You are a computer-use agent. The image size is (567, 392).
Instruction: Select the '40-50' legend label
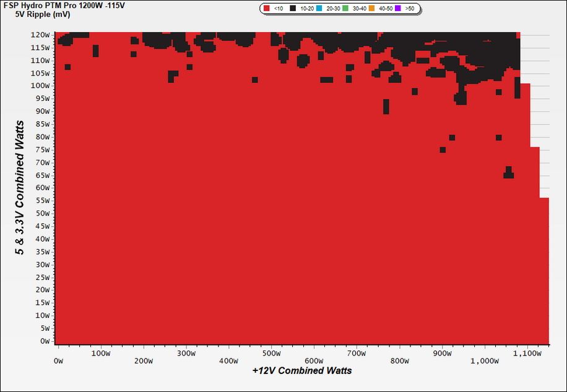pyautogui.click(x=386, y=8)
